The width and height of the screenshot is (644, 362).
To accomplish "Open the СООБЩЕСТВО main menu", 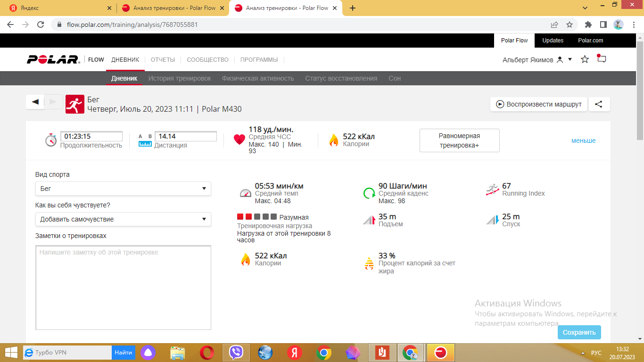I will pyautogui.click(x=208, y=60).
